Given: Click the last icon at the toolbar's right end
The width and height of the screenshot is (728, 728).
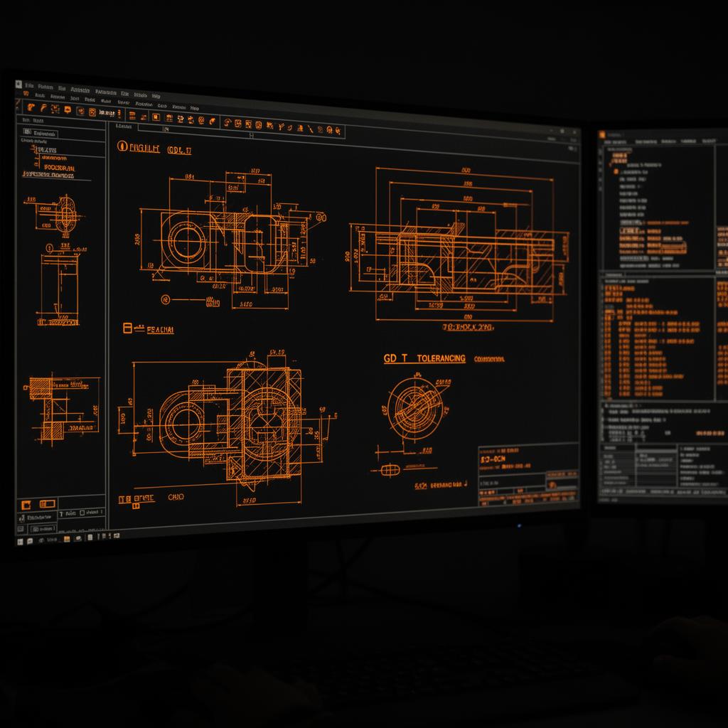Looking at the screenshot, I should pyautogui.click(x=338, y=131).
